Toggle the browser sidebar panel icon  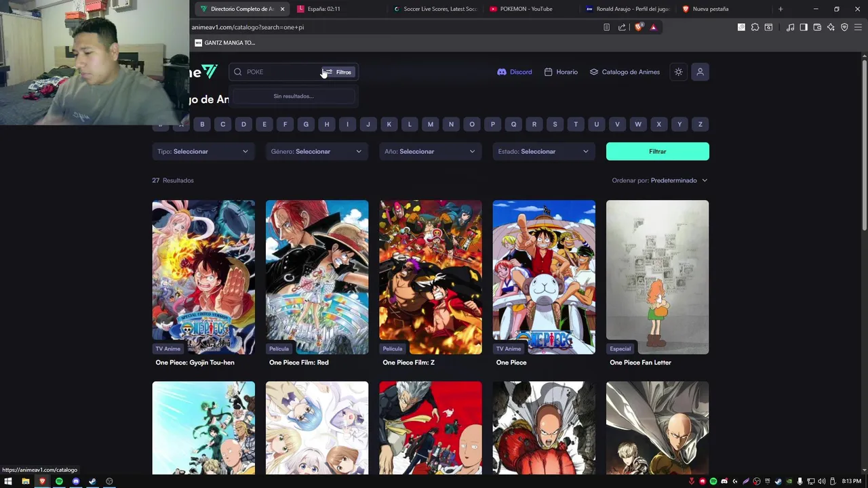click(804, 27)
